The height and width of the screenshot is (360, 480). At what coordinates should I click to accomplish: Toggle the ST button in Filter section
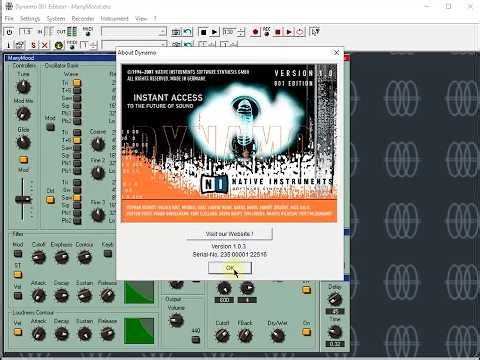click(x=18, y=274)
